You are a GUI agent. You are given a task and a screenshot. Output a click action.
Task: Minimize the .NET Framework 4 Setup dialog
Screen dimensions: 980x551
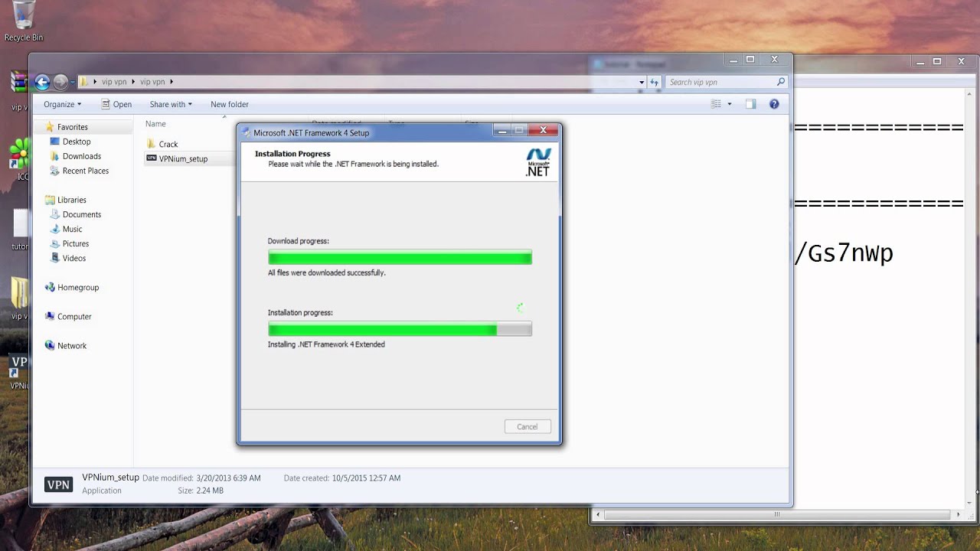(x=502, y=131)
